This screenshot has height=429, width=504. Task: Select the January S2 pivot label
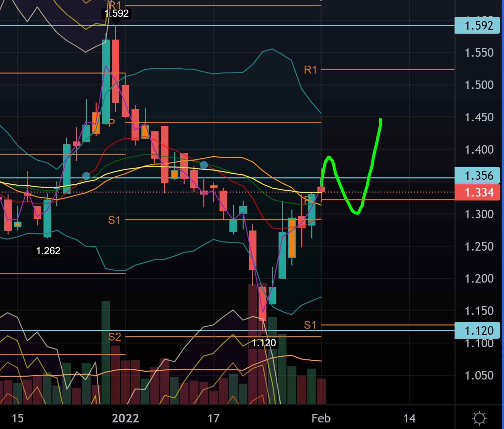(114, 337)
